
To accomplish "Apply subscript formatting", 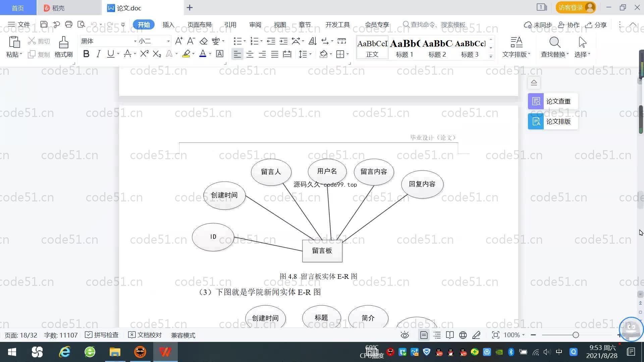I will [x=157, y=54].
